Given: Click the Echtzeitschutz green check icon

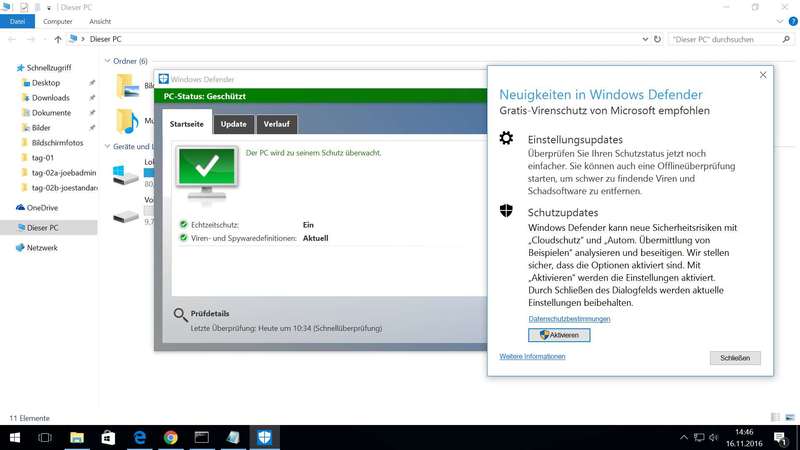Looking at the screenshot, I should [184, 224].
